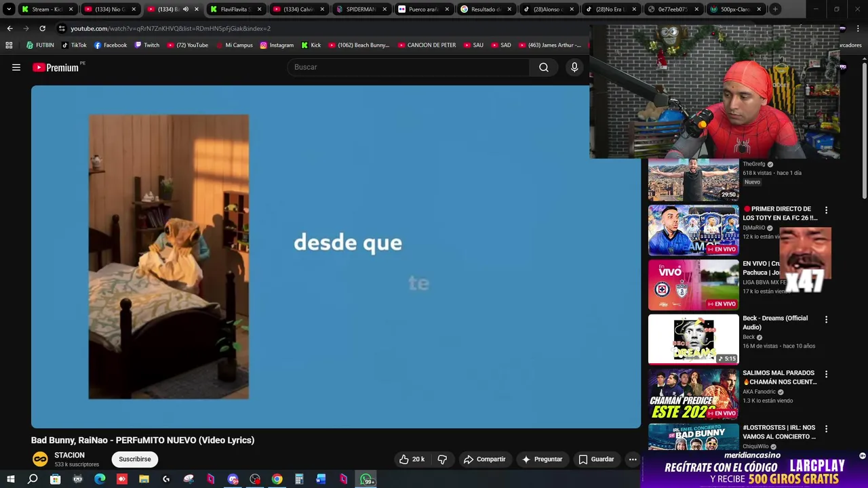Open the CANCION DE PETER bookmark

coord(427,45)
